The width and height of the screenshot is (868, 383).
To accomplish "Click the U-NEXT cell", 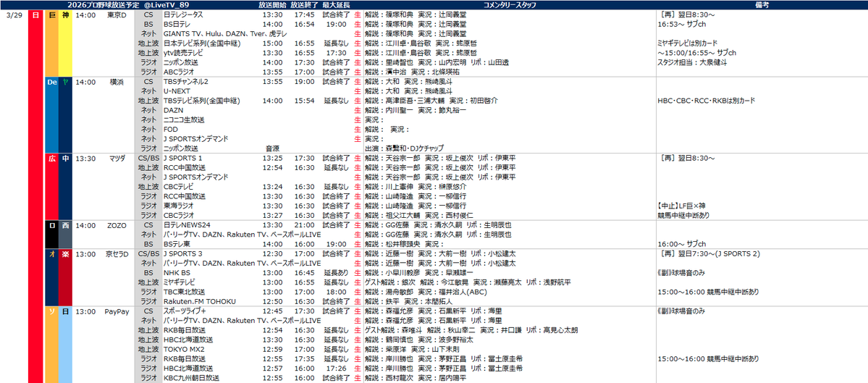I will [x=177, y=91].
